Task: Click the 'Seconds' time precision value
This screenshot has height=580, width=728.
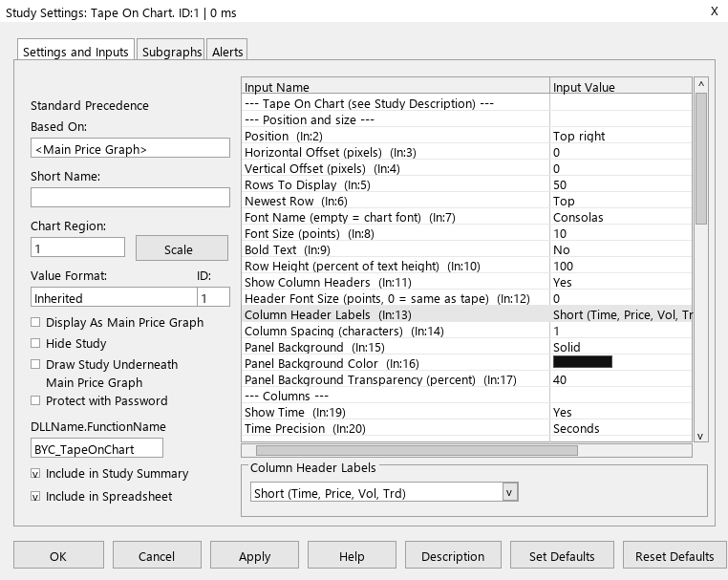Action: point(576,429)
